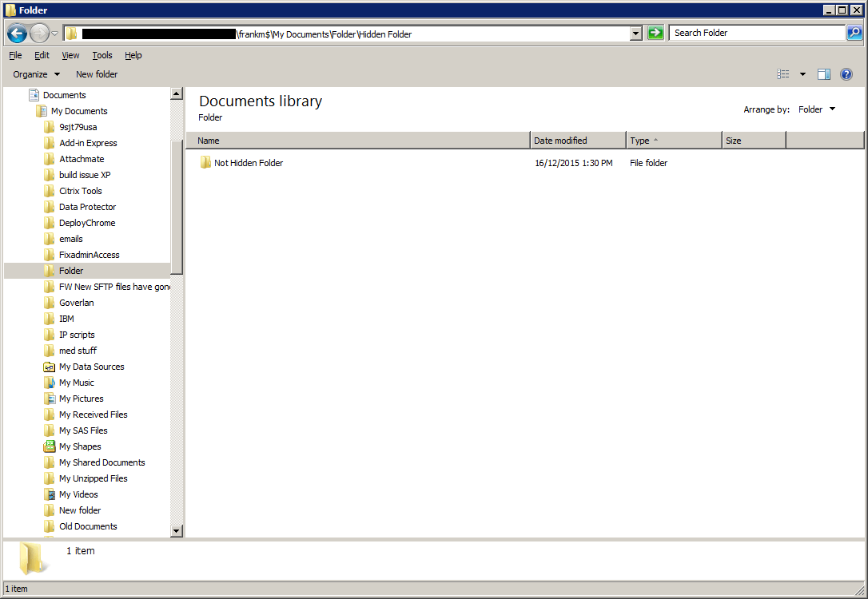Screen dimensions: 868x599
Task: Click the Back navigation arrow button
Action: point(17,34)
